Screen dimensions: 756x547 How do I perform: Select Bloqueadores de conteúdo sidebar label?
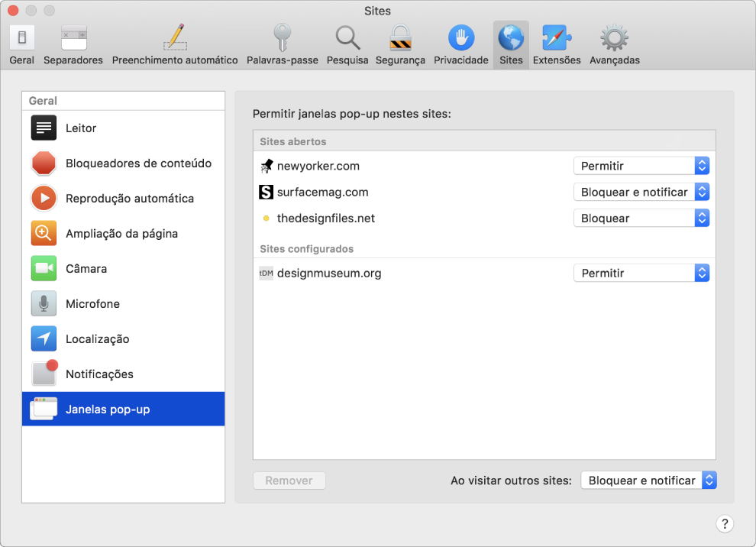click(x=139, y=163)
